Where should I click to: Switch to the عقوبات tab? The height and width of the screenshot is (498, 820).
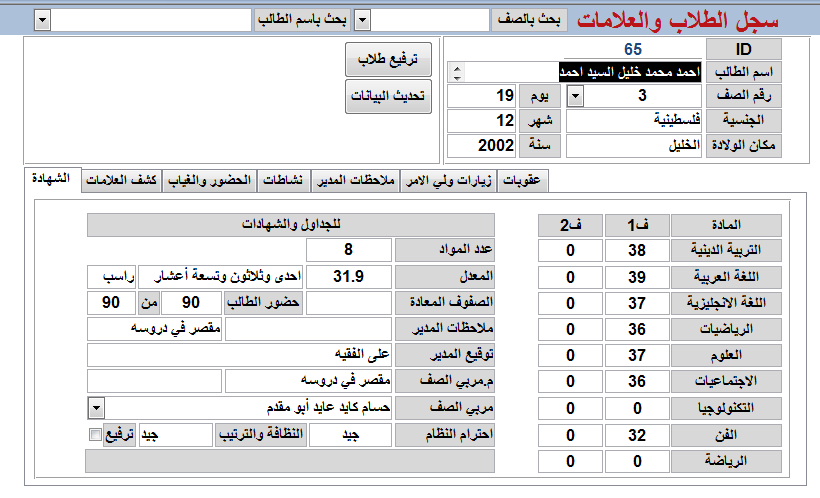[x=522, y=180]
